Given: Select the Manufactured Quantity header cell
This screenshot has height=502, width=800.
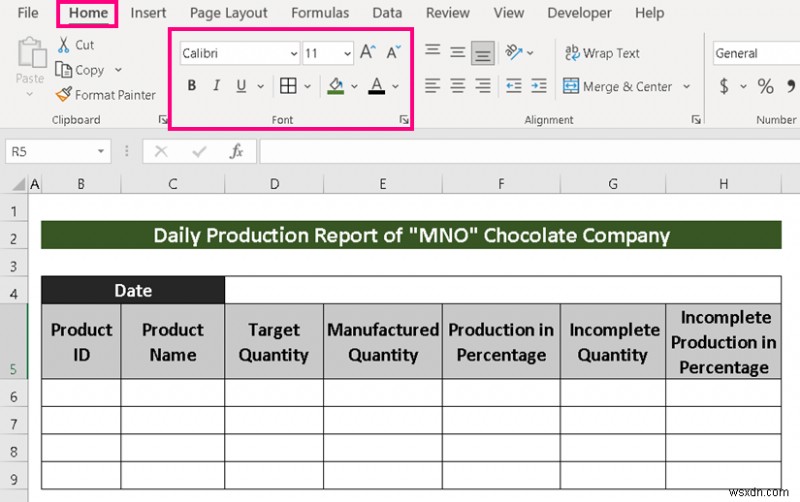Looking at the screenshot, I should (383, 342).
